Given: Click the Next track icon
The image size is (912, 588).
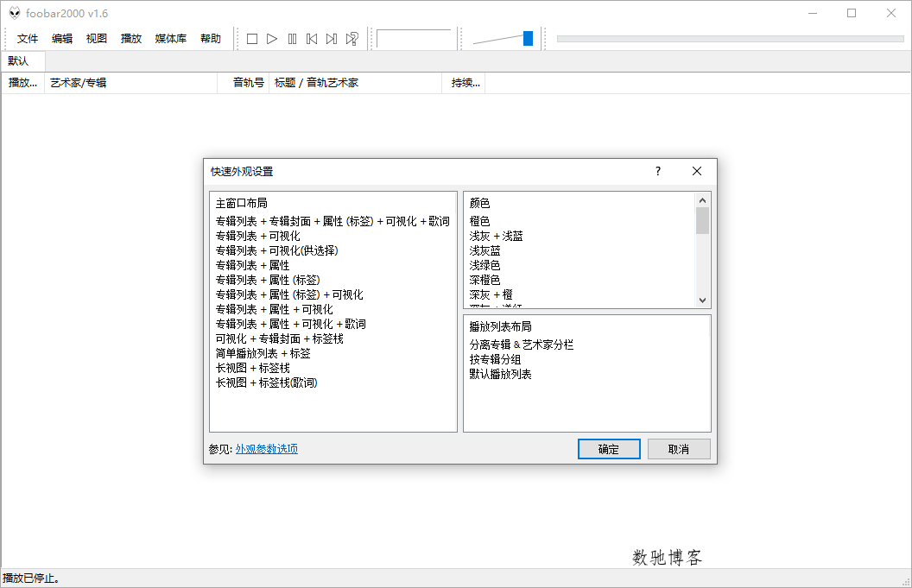Looking at the screenshot, I should point(332,39).
